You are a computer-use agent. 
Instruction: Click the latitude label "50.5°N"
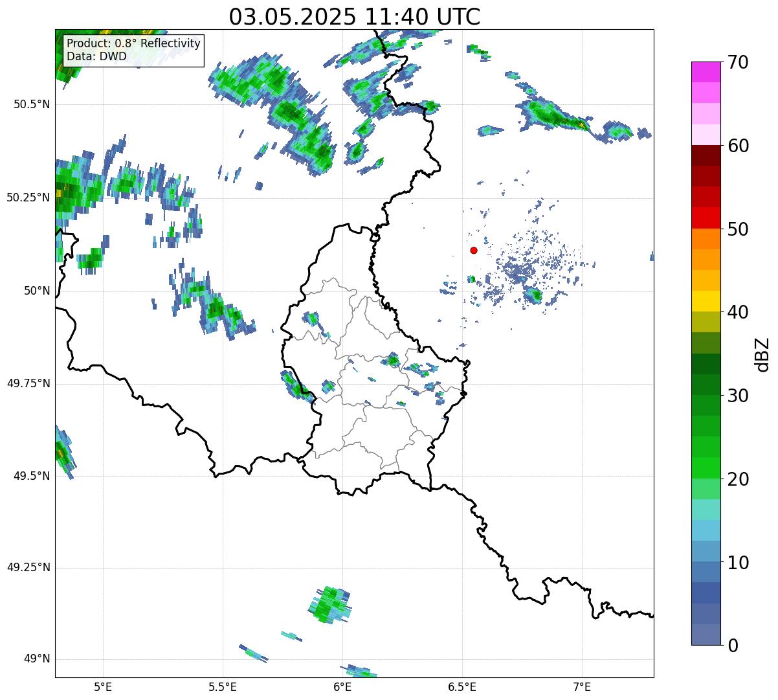click(32, 104)
